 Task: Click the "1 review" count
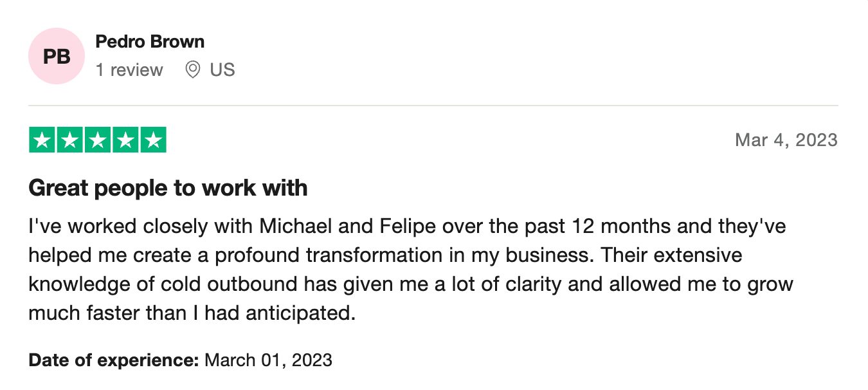click(129, 70)
